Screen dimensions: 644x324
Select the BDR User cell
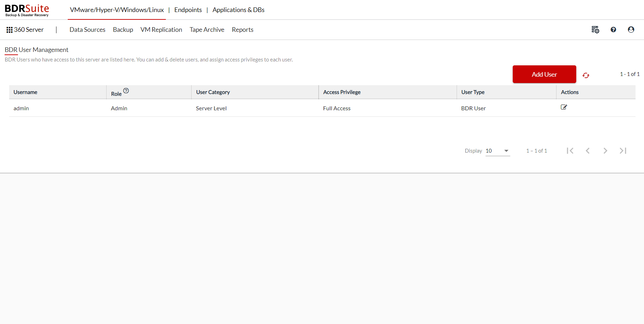[473, 108]
